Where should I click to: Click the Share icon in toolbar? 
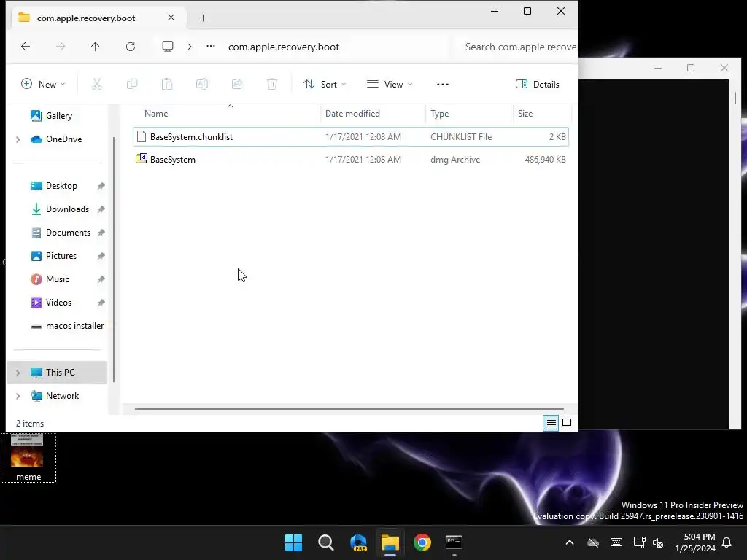click(237, 85)
